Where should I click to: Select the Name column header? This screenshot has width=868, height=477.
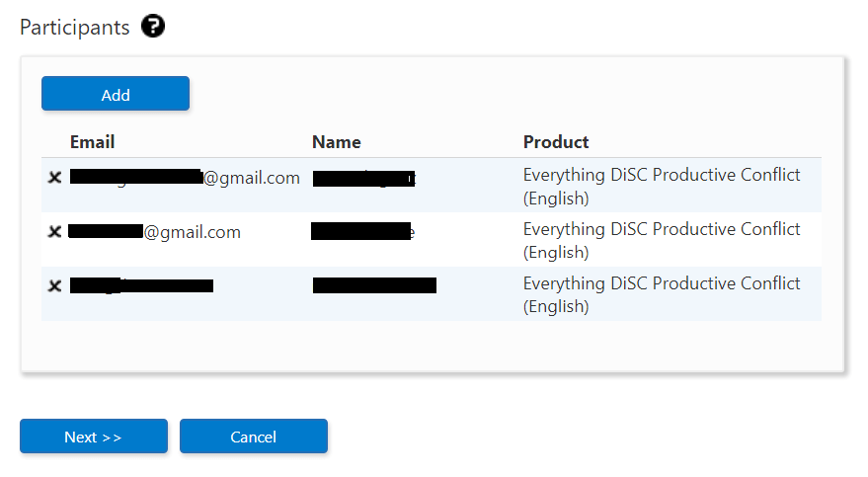pos(337,142)
